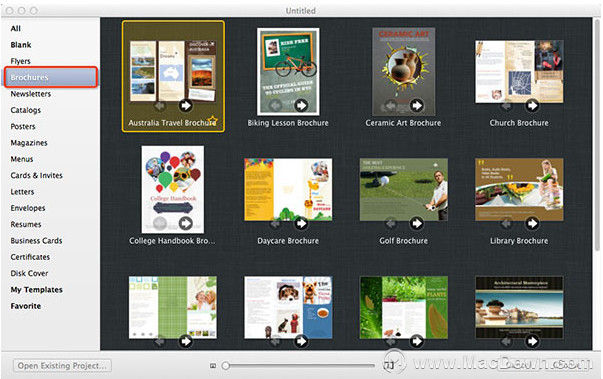The image size is (603, 379).
Task: Open the Posters category
Action: click(x=23, y=126)
